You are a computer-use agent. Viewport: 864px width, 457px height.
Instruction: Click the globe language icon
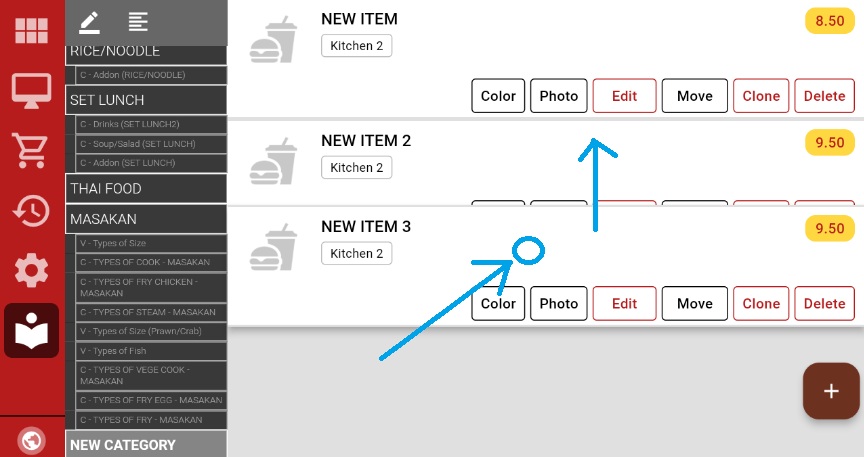click(32, 440)
